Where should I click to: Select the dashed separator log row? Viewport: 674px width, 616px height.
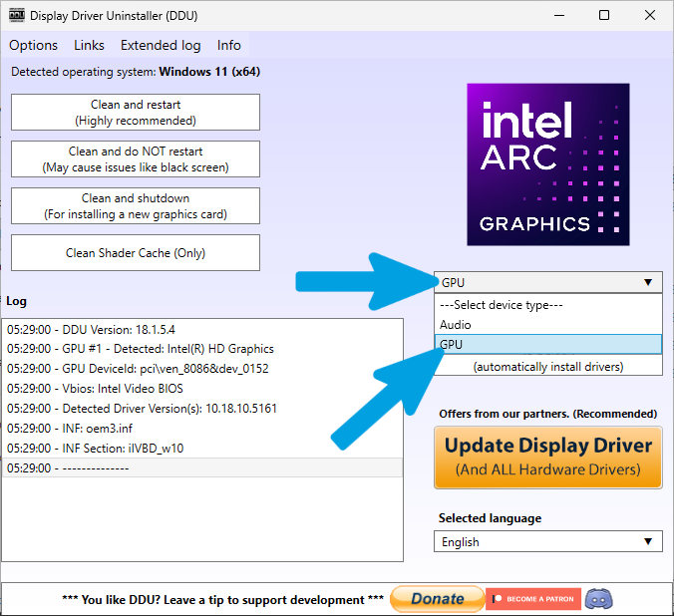click(202, 467)
